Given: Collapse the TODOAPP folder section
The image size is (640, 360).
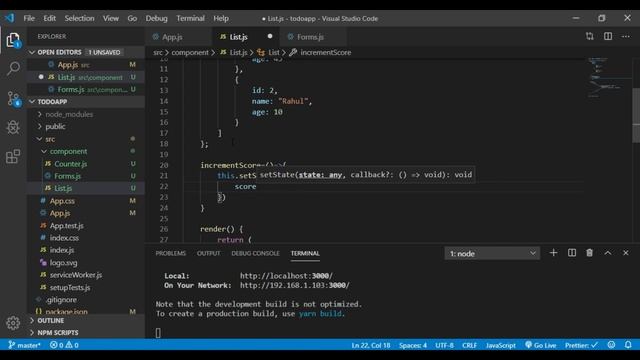Looking at the screenshot, I should click(x=86, y=102).
